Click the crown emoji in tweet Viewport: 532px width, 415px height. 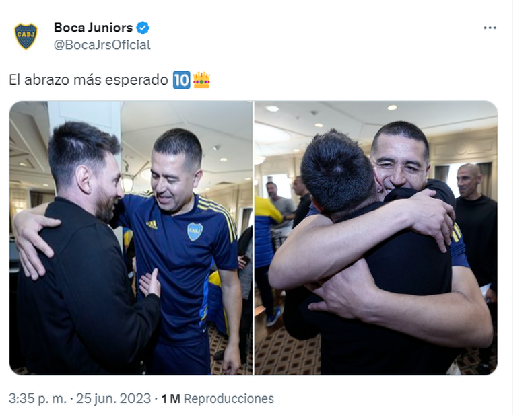click(201, 80)
